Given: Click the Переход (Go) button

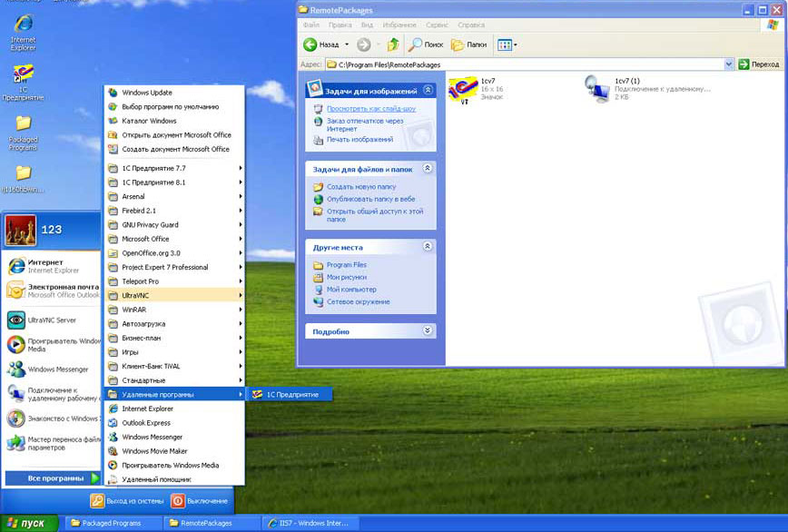Looking at the screenshot, I should 758,64.
